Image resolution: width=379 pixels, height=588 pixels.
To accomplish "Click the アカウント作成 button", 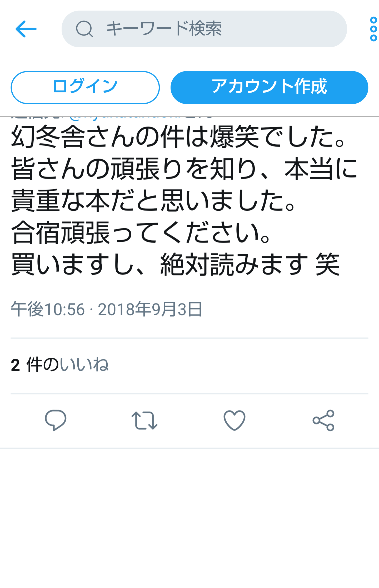I will (x=269, y=87).
